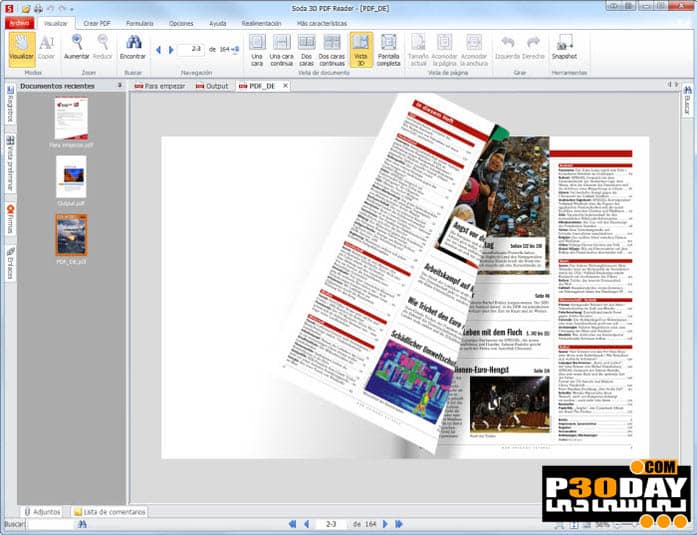Click Acomodar la anchura button
Viewport: 697px width, 535px height.
(x=474, y=50)
